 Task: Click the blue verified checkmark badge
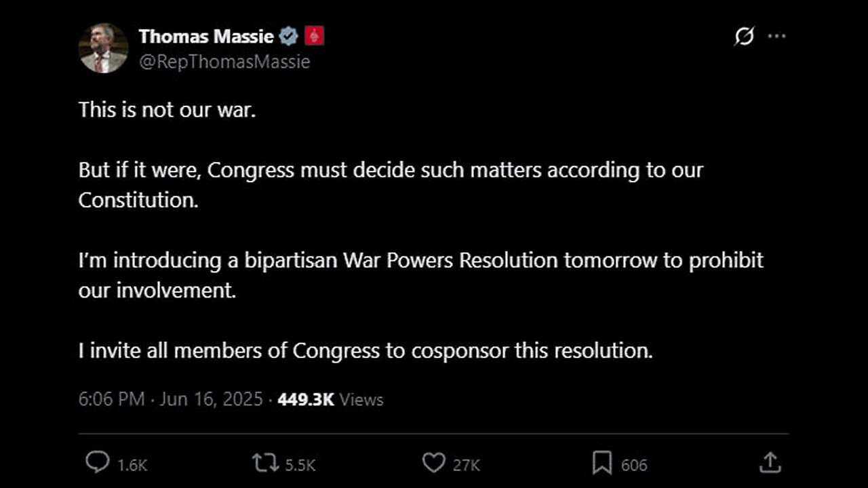coord(290,37)
